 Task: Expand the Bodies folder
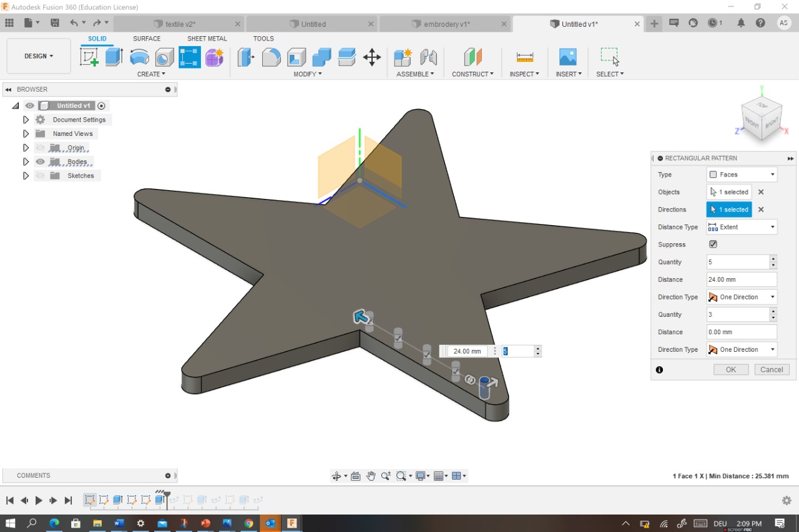tap(26, 162)
